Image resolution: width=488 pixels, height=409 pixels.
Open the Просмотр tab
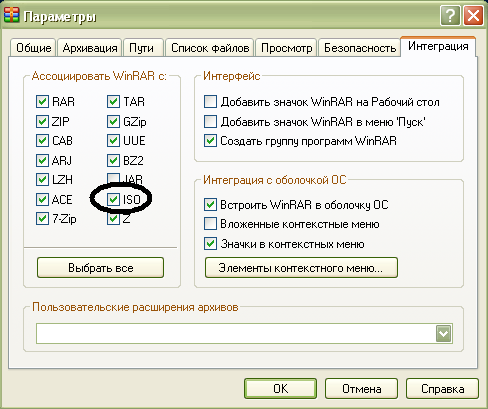click(x=286, y=48)
